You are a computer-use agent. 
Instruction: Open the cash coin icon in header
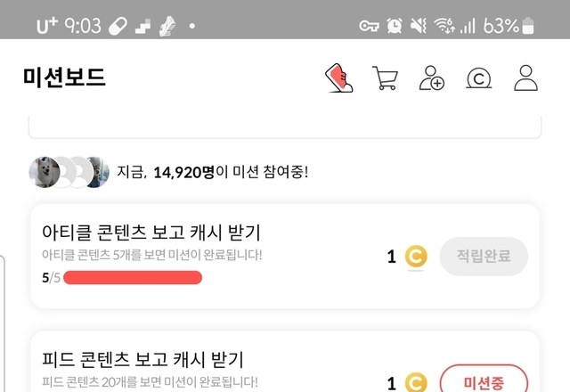click(479, 78)
